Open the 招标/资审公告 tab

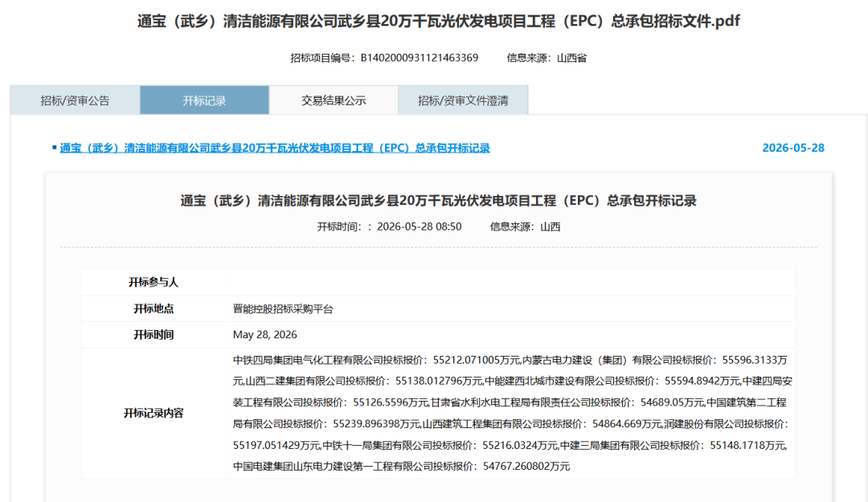click(75, 100)
